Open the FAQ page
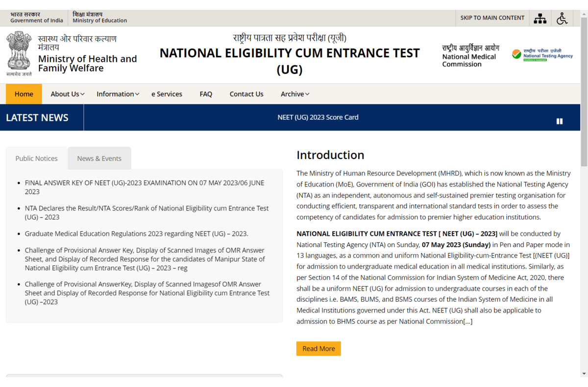Screen dimensions: 588x387 206,94
